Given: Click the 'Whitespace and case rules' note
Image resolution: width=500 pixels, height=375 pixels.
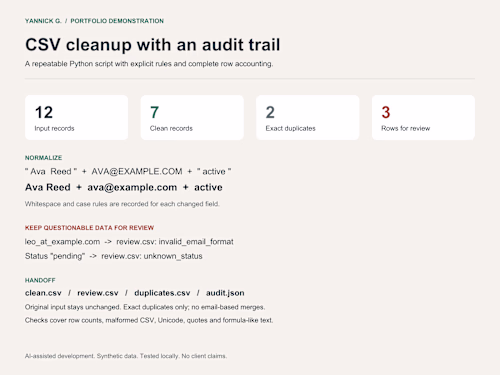Looking at the screenshot, I should [x=122, y=204].
